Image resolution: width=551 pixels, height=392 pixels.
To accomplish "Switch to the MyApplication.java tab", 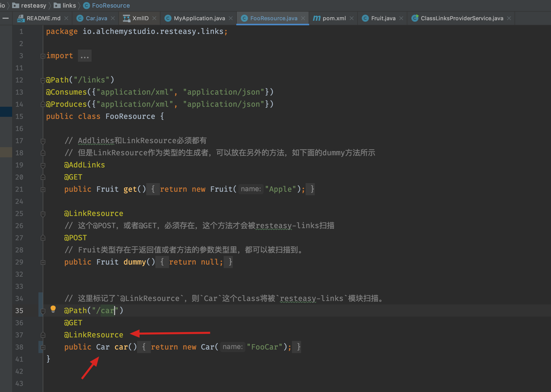I will click(x=199, y=18).
